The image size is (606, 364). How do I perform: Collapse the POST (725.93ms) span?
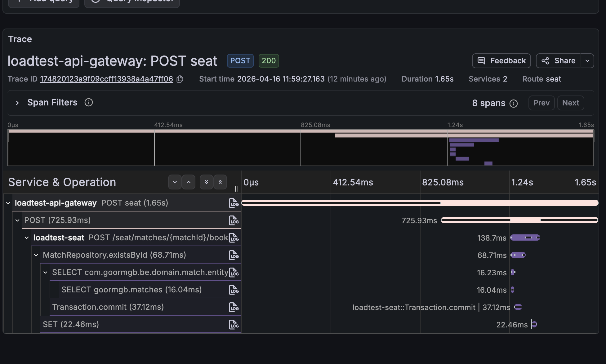17,220
